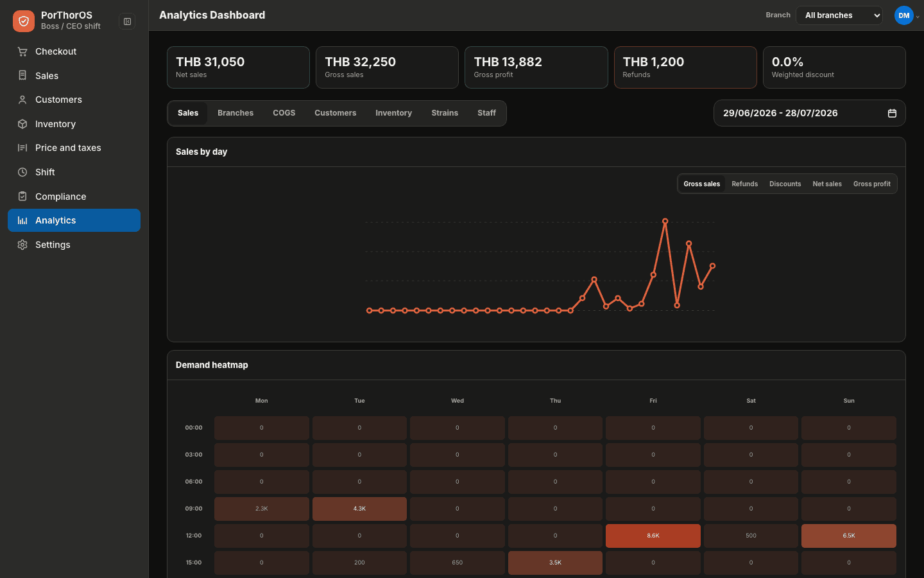The height and width of the screenshot is (578, 924).
Task: Click the 3.5K heatmap cell on Thursday
Action: pyautogui.click(x=555, y=563)
